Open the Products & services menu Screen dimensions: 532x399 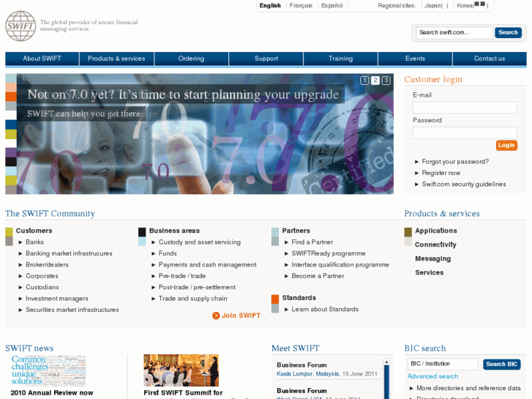coord(116,59)
